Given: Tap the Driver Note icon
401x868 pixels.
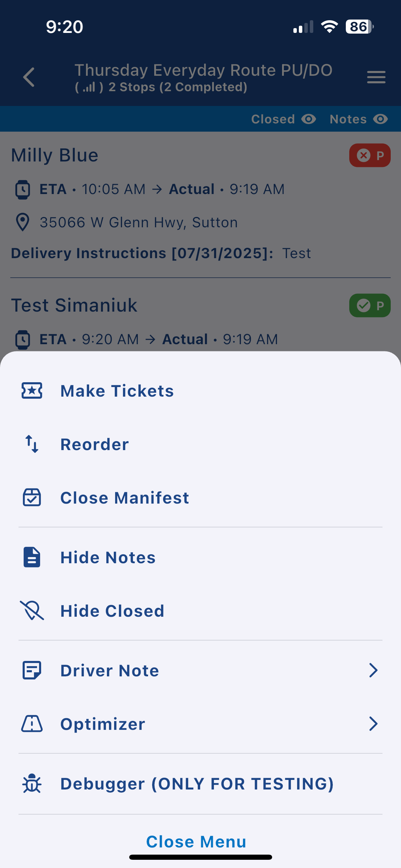Looking at the screenshot, I should [32, 671].
